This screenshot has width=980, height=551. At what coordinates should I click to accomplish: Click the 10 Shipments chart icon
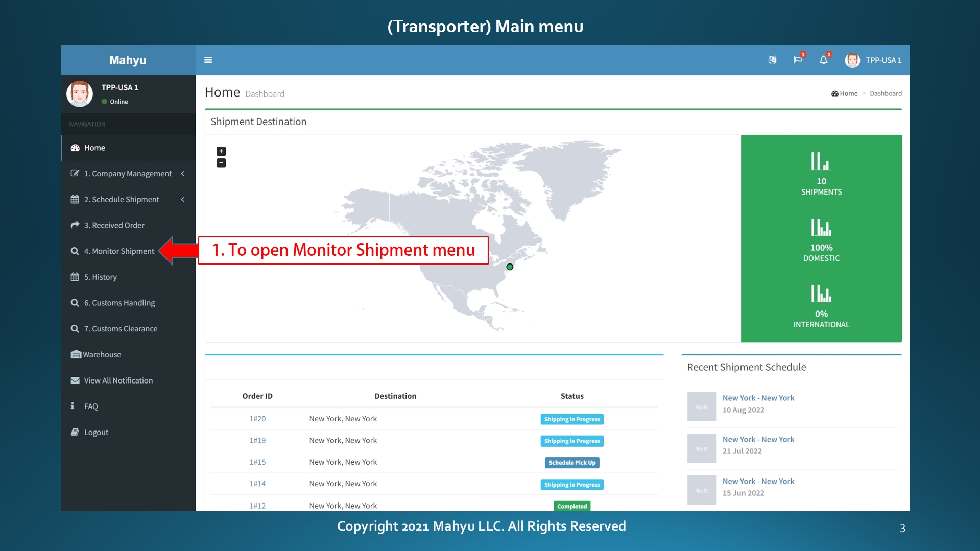(x=821, y=161)
